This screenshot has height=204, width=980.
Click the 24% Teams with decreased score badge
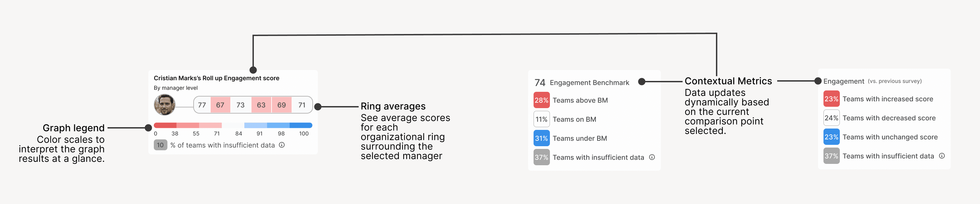coord(831,118)
